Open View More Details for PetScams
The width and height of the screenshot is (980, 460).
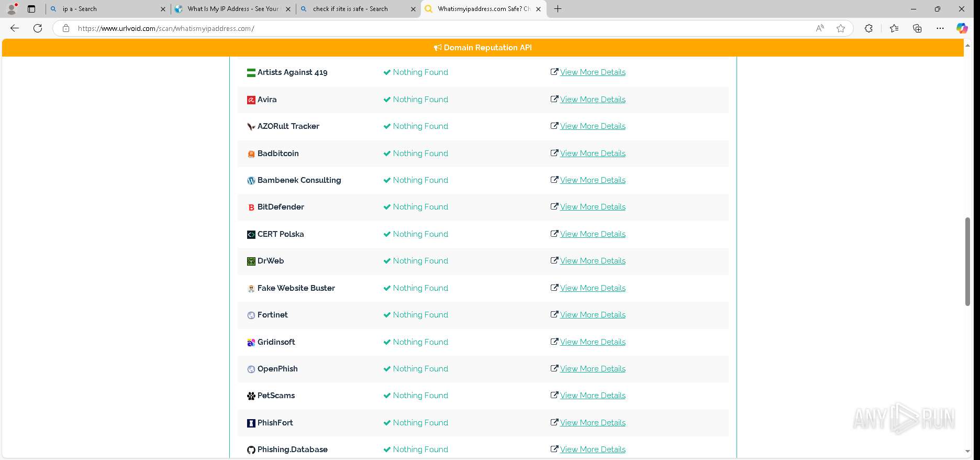(x=593, y=396)
